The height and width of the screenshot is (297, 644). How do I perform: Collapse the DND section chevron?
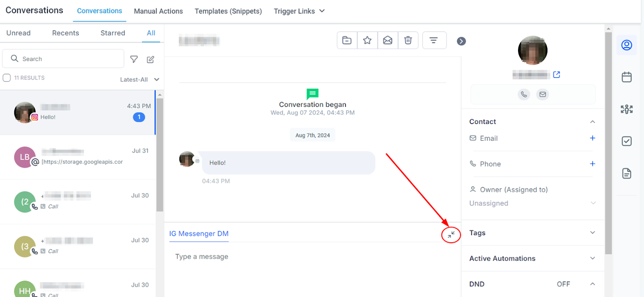tap(592, 284)
